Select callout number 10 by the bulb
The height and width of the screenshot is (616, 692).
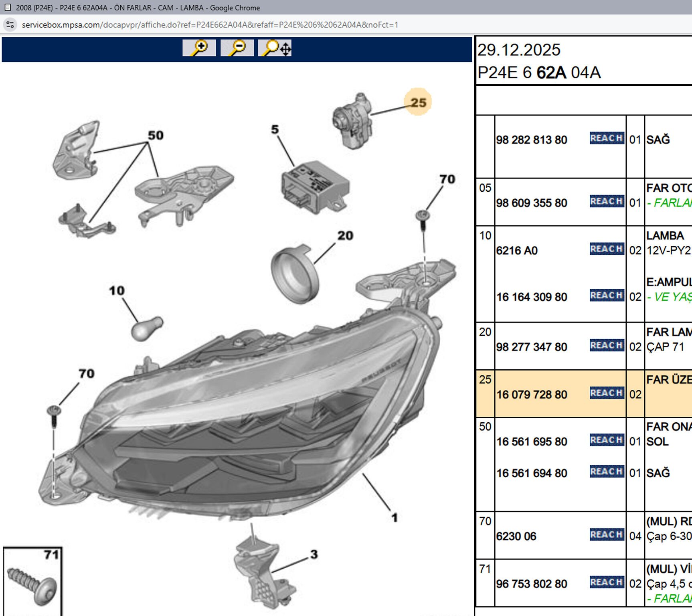(x=117, y=291)
